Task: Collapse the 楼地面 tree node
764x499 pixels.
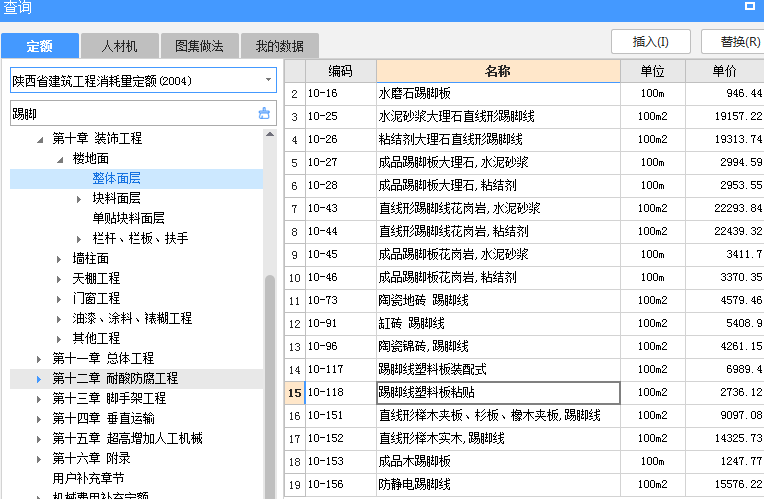Action: (59, 160)
